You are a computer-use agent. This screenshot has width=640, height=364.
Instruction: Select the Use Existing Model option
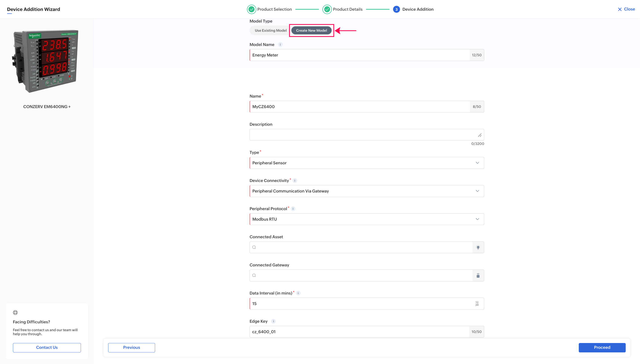(270, 31)
